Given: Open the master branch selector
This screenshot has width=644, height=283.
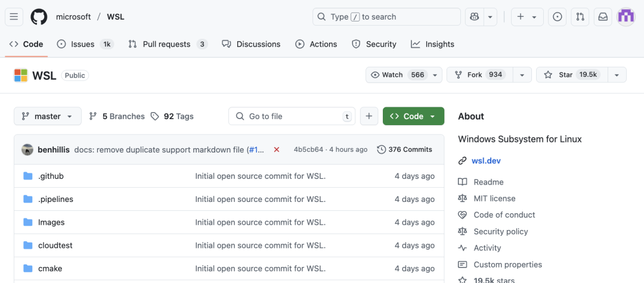Looking at the screenshot, I should point(48,116).
